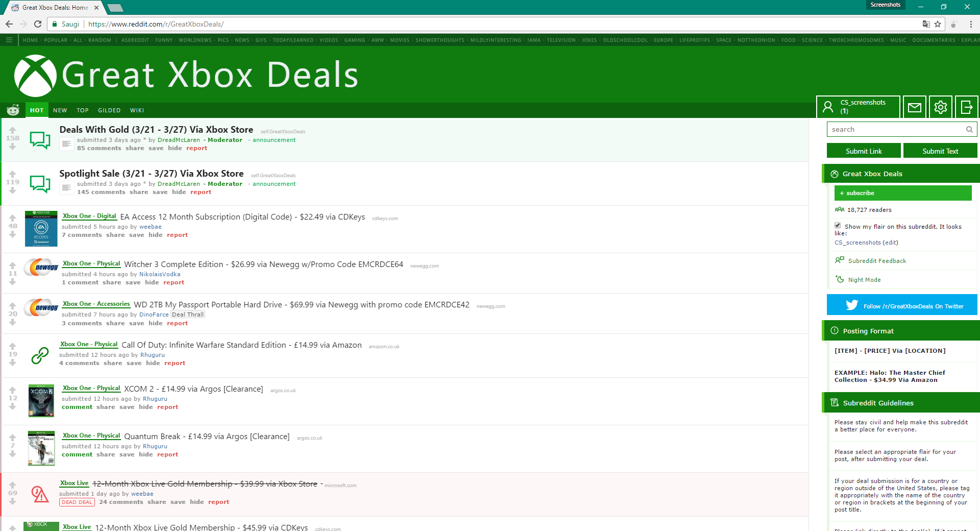Screen dimensions: 980x531
Task: Expand the Deals With Gold self-text
Action: (x=66, y=144)
